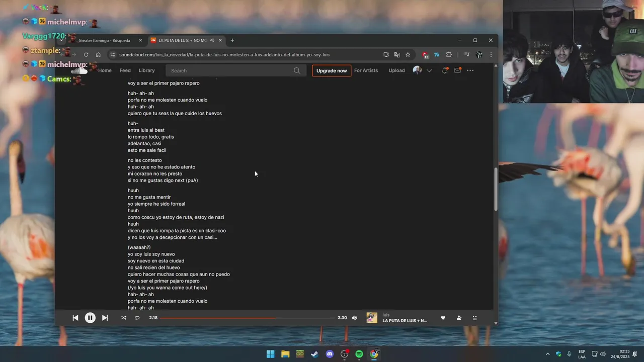Open the Chrome profile avatar

click(479, 55)
